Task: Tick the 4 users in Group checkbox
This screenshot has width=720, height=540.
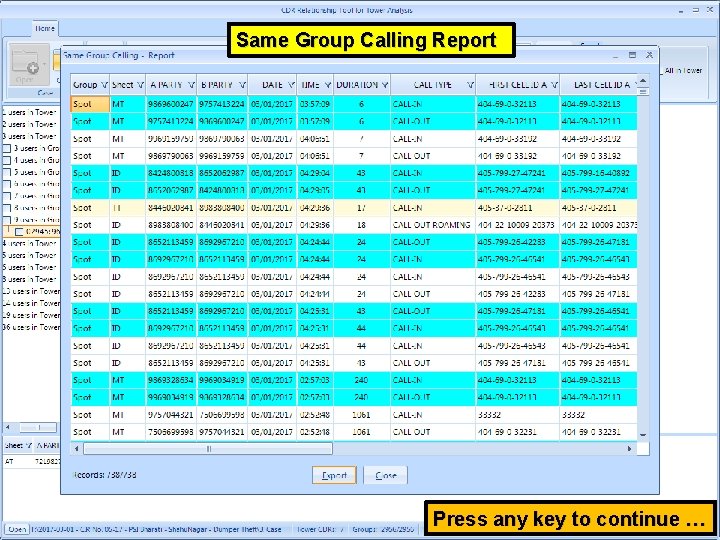Action: [7, 161]
